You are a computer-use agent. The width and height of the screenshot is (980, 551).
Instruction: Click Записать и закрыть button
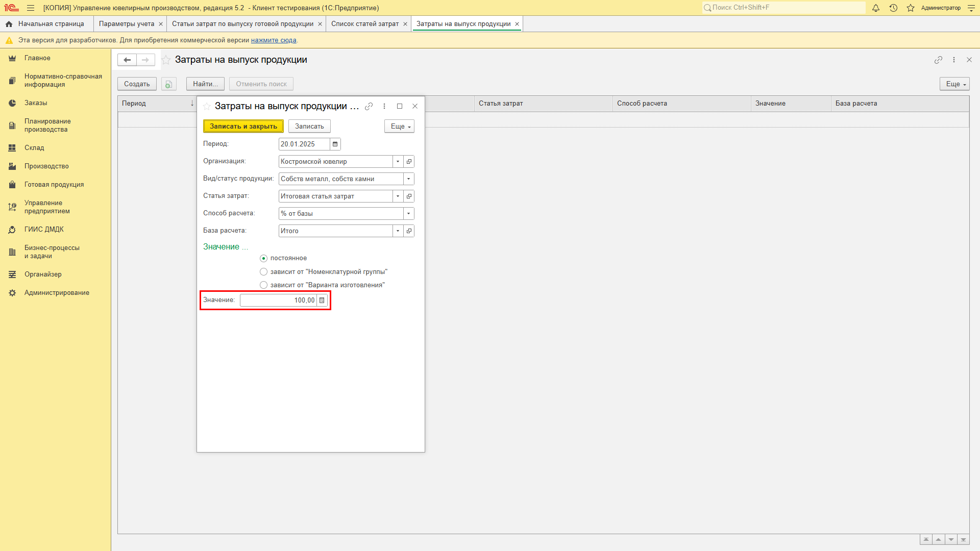tap(243, 127)
